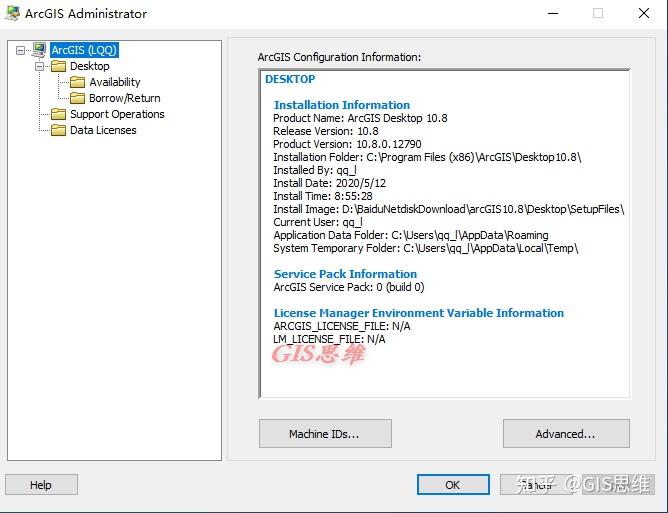
Task: Click the Install Image path line
Action: tap(449, 209)
